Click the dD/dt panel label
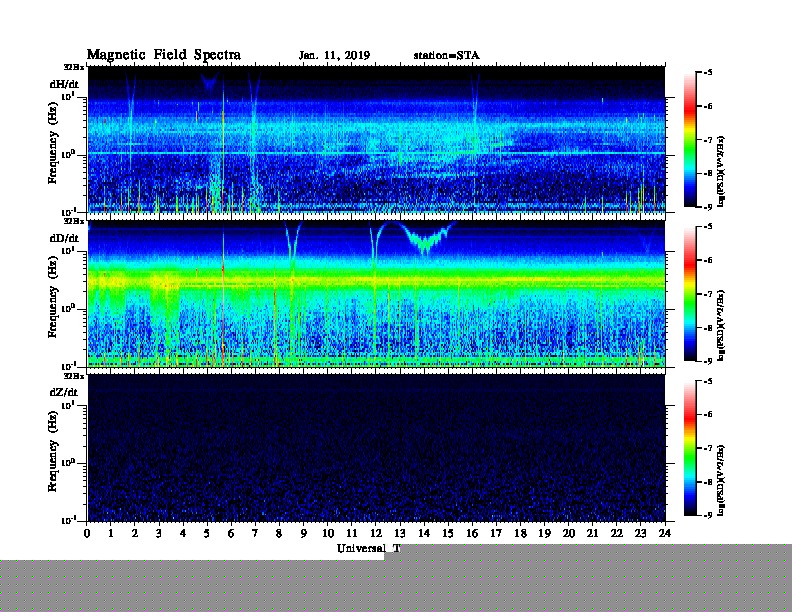 pos(64,238)
